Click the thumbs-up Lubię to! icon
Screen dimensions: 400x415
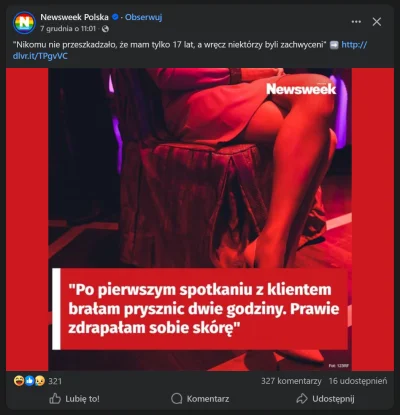(55, 399)
